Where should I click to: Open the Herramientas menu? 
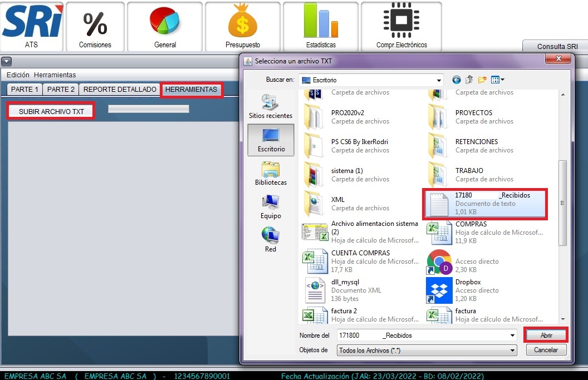[x=55, y=75]
